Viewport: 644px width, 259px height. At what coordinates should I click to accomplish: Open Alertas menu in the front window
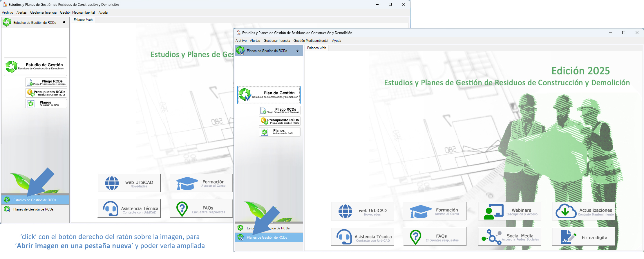255,41
